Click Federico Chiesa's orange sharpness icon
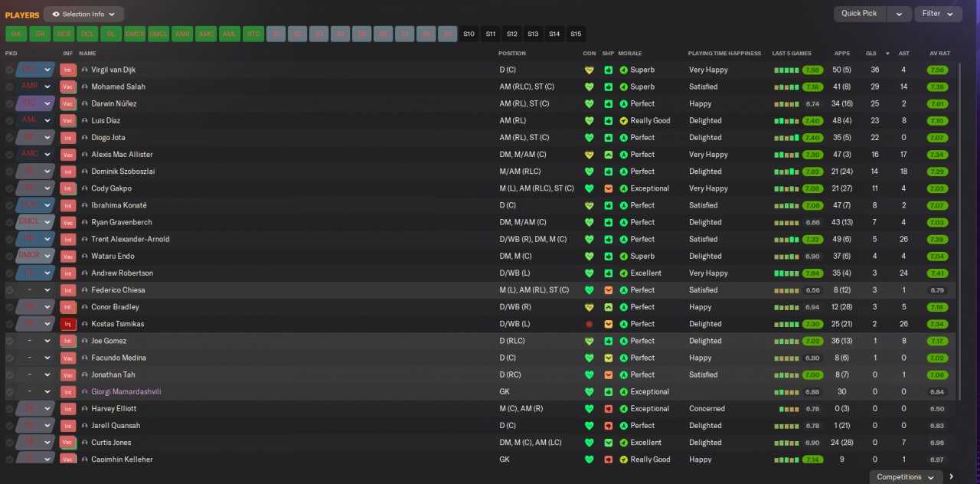Screen dimensions: 980x484 [x=609, y=290]
